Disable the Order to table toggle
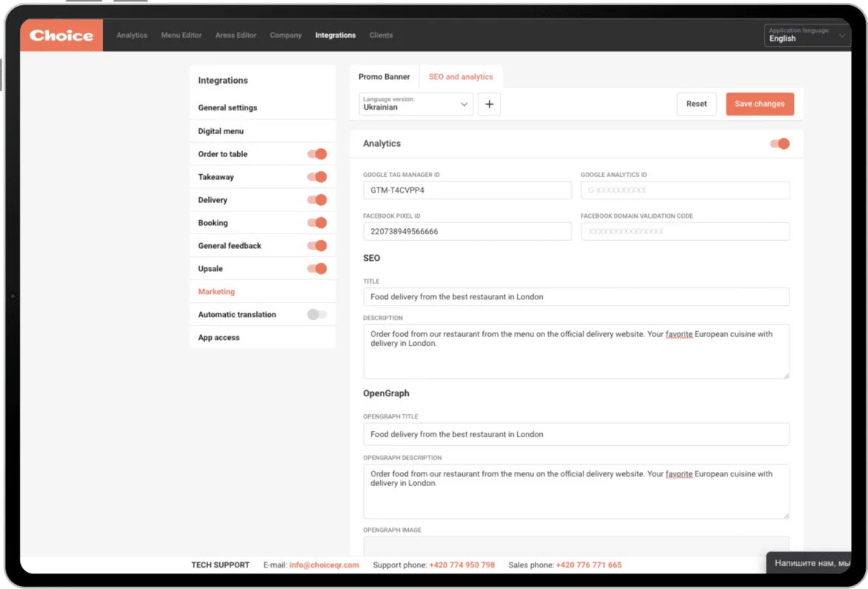 317,154
